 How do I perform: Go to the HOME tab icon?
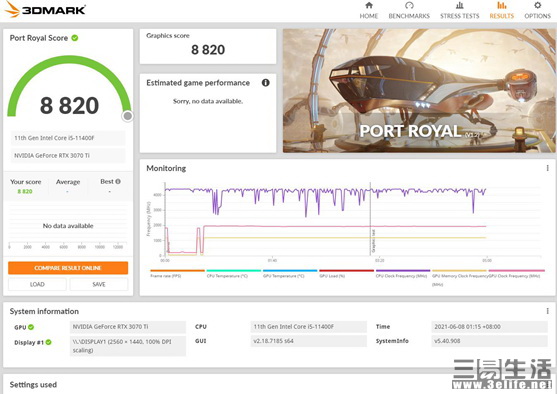pyautogui.click(x=369, y=5)
